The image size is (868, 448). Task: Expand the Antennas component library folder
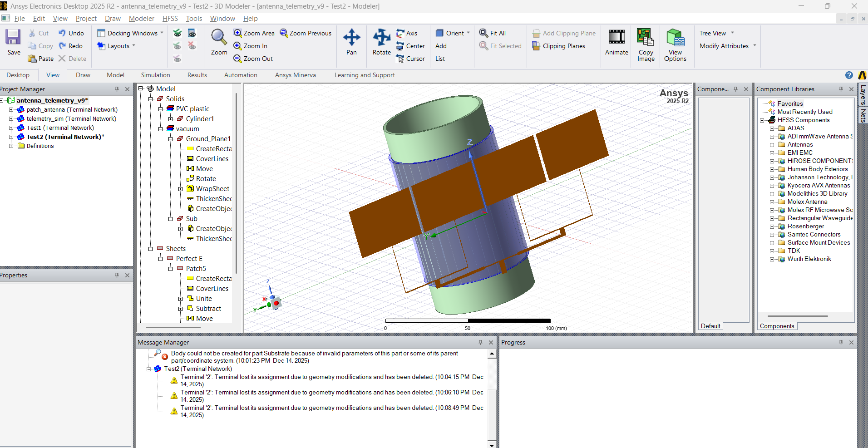[x=772, y=145]
